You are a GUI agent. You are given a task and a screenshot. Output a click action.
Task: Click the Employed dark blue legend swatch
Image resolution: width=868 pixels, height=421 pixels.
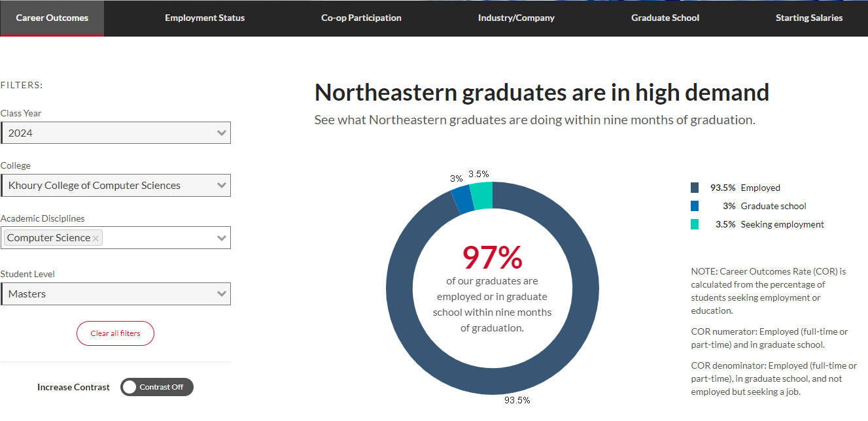click(695, 188)
